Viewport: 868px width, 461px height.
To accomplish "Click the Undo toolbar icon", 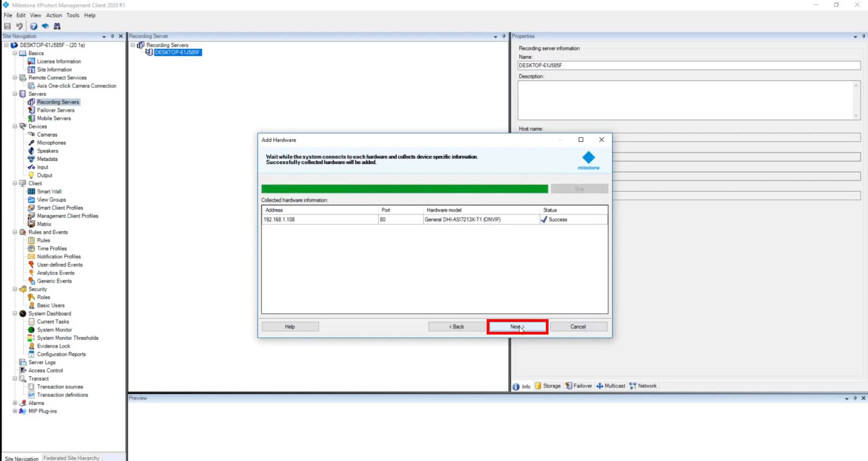I will pos(20,26).
